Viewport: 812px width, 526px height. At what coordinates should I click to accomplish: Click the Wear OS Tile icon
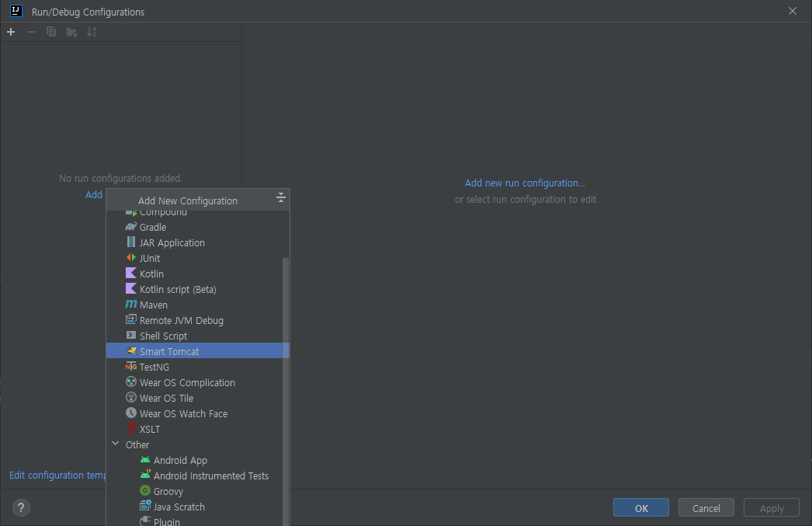(x=131, y=398)
